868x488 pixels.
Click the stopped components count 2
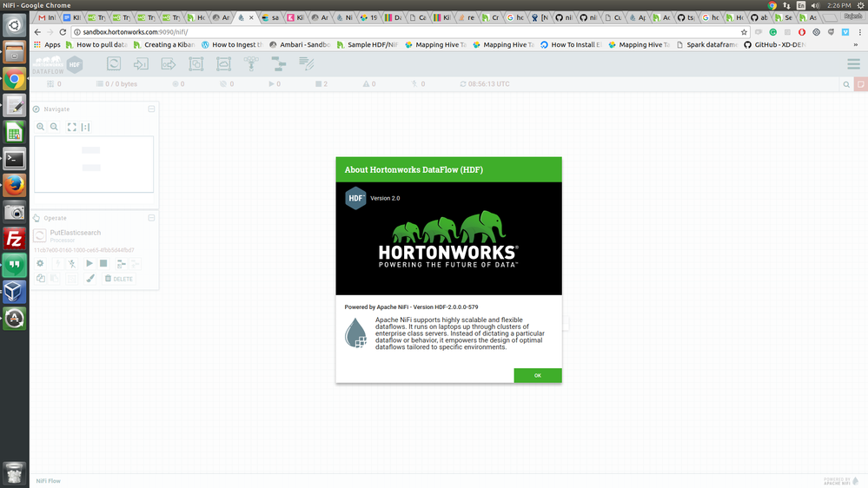pos(321,84)
